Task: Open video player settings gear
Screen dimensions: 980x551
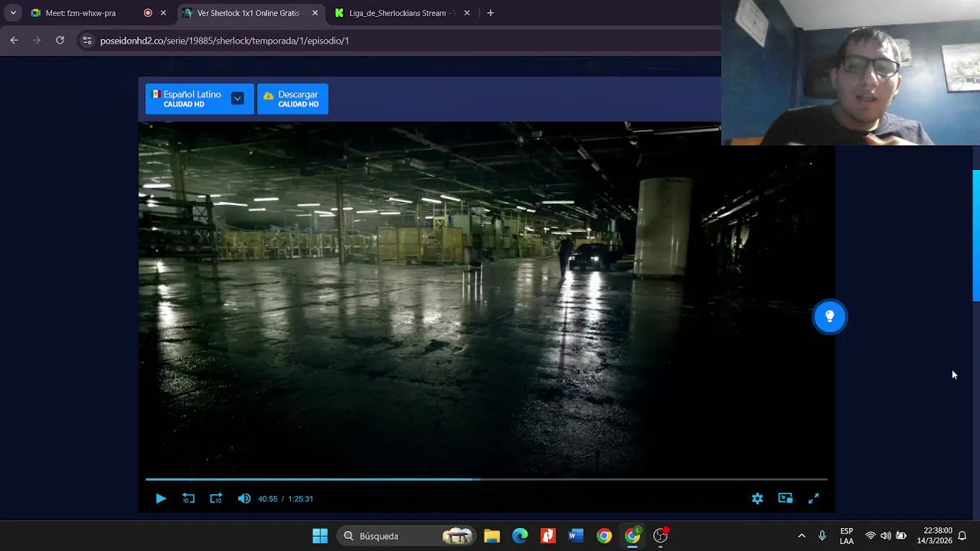Action: [x=757, y=498]
